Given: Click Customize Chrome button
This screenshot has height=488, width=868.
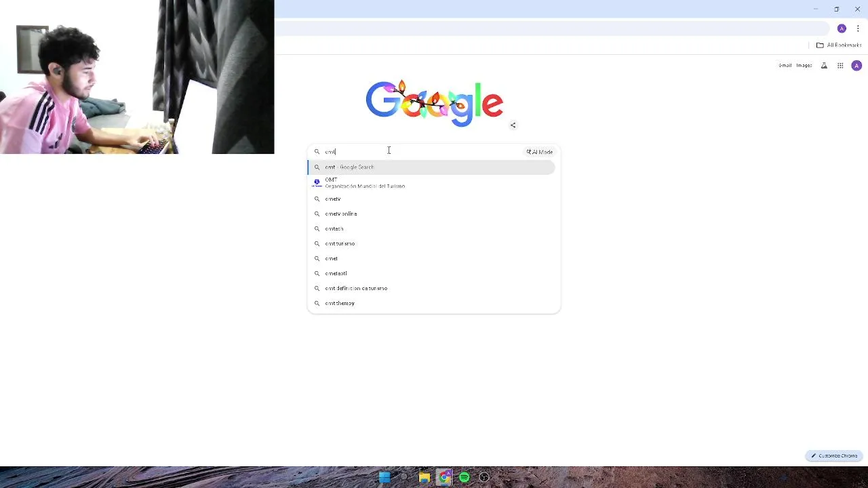Looking at the screenshot, I should [x=834, y=455].
